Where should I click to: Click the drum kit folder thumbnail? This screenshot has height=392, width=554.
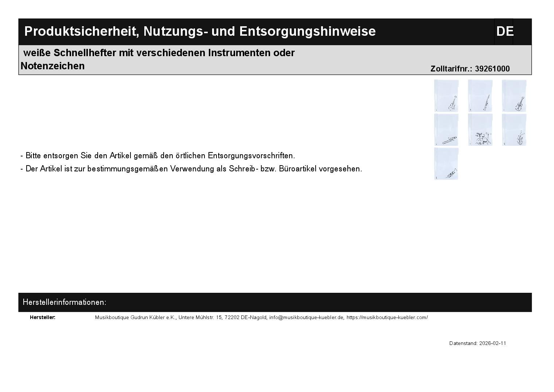[x=480, y=129]
